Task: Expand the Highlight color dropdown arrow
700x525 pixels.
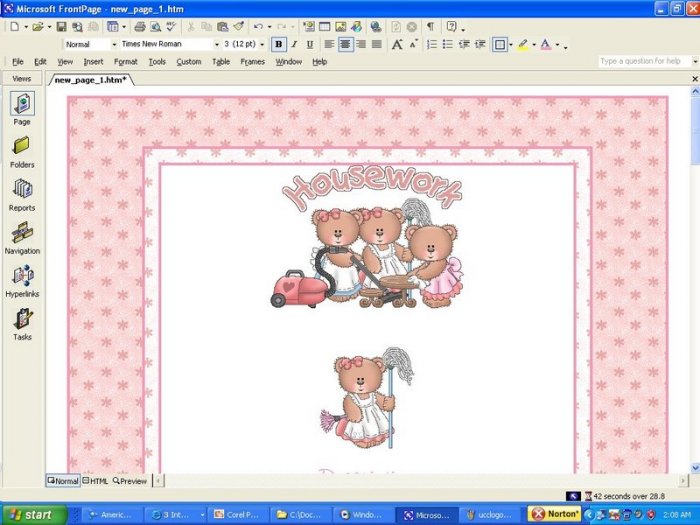Action: pyautogui.click(x=534, y=45)
